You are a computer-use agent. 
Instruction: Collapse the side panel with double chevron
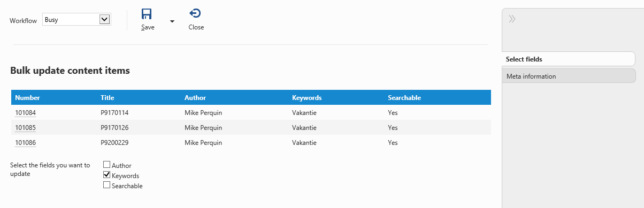click(512, 19)
